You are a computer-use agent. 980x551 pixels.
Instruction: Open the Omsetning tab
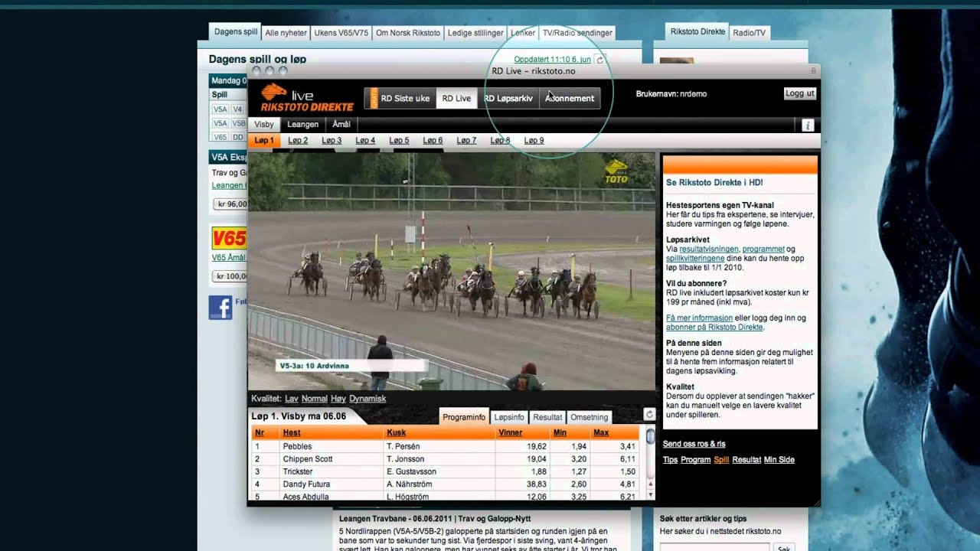click(590, 417)
